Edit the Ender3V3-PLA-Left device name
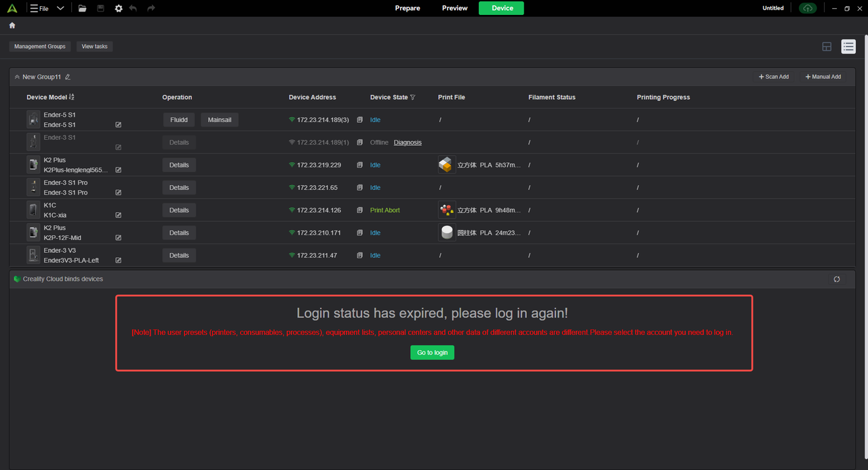868x470 pixels. pos(118,260)
